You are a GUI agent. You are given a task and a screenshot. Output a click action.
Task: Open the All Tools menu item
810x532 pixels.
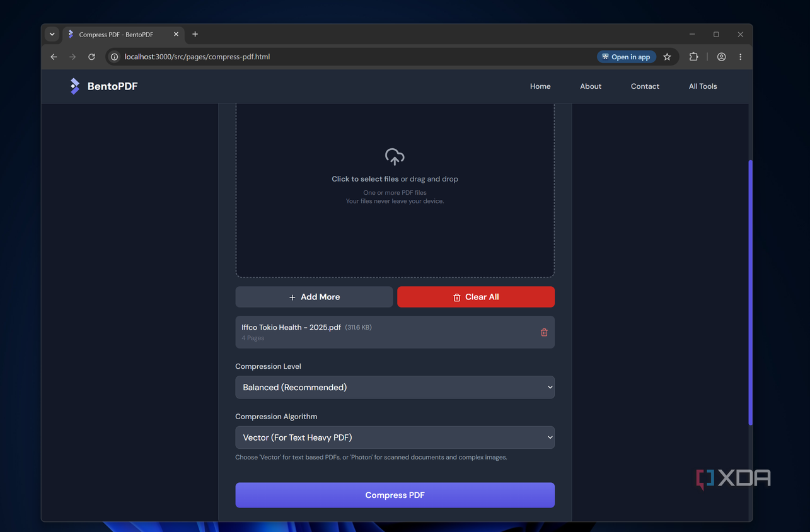tap(703, 86)
